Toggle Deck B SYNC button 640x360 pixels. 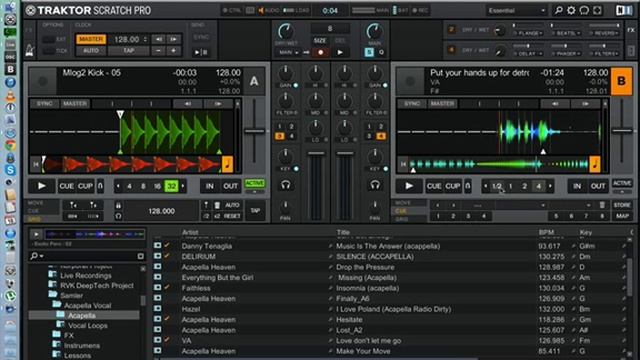click(412, 104)
